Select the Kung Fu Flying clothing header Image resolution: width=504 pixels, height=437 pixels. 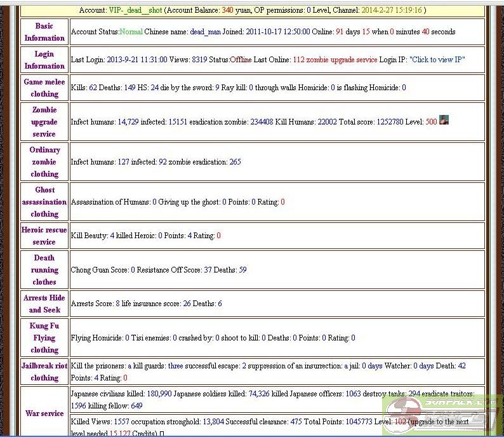(x=44, y=337)
